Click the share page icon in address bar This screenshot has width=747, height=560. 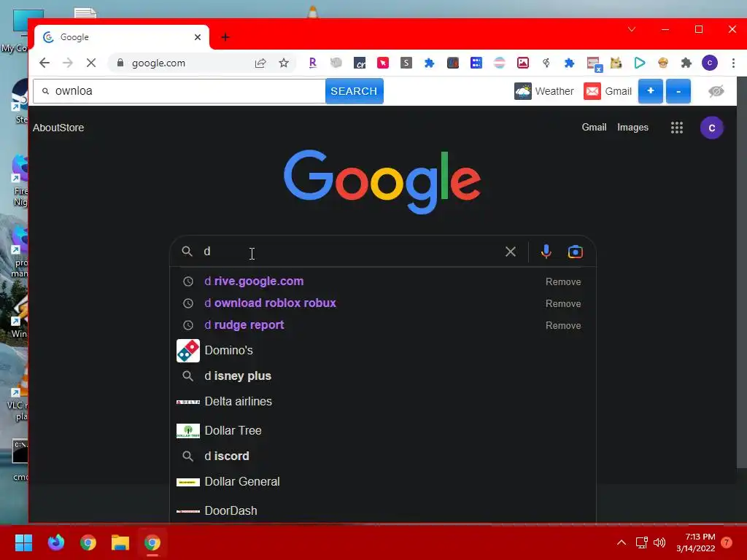[260, 63]
